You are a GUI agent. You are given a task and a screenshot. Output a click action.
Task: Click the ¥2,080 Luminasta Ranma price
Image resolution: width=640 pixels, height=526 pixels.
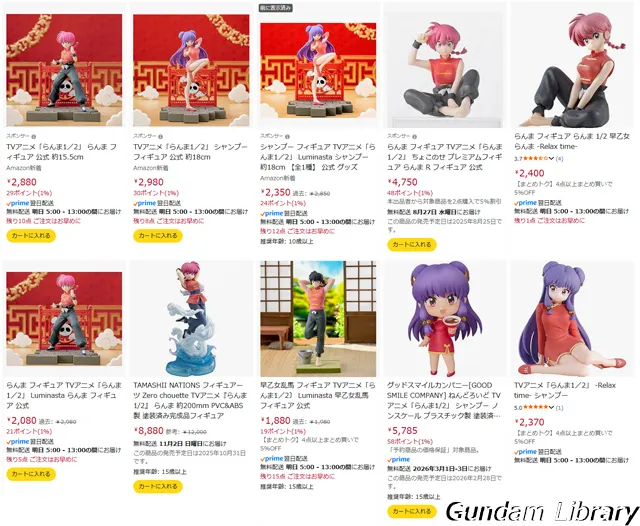[22, 421]
